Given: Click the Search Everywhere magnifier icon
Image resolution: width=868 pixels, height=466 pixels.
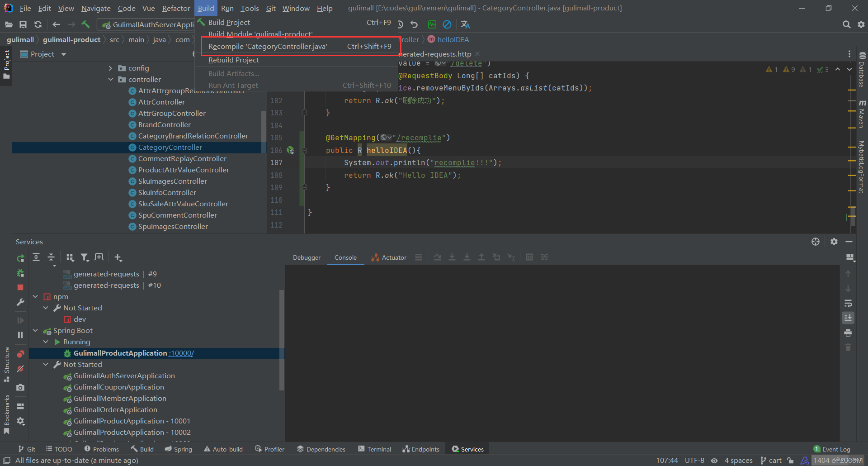Looking at the screenshot, I should coord(846,24).
